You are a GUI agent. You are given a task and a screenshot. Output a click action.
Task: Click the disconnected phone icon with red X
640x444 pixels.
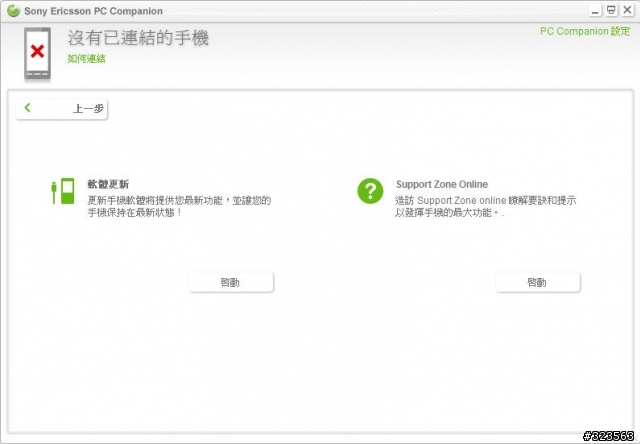click(37, 53)
